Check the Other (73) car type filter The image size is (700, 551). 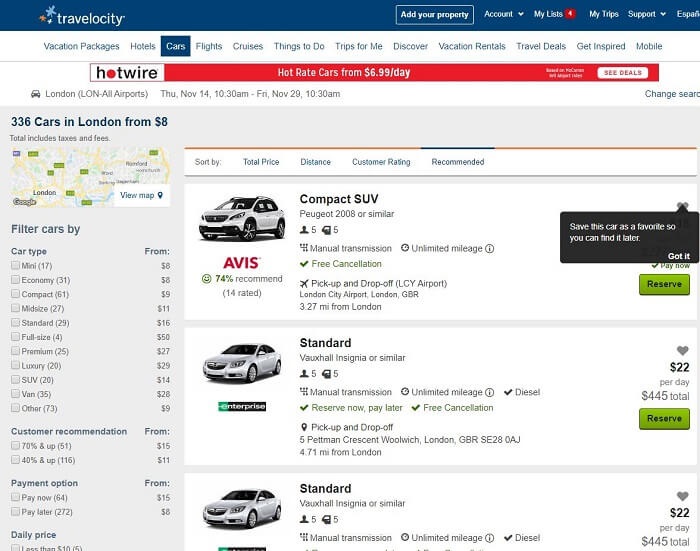(15, 408)
